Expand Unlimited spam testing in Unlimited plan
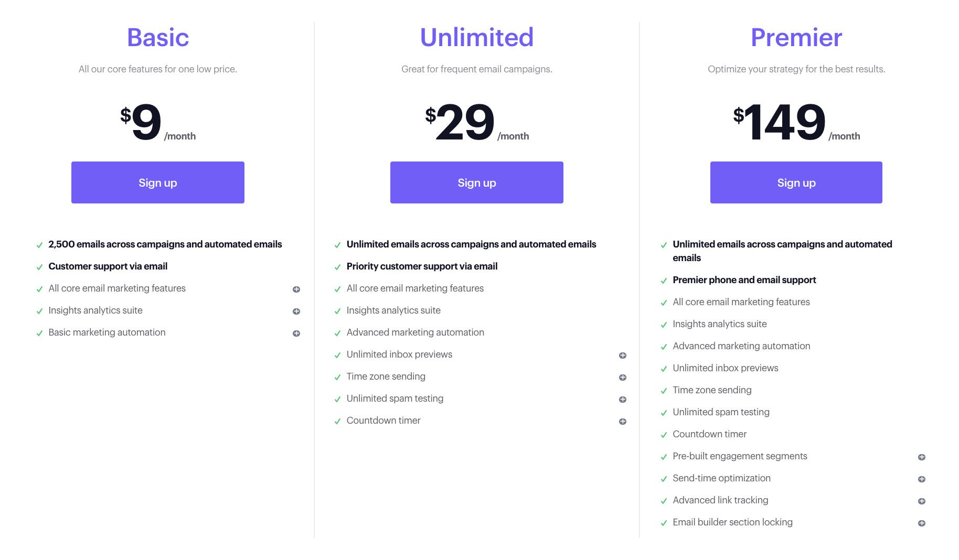This screenshot has height=560, width=959. (x=623, y=400)
